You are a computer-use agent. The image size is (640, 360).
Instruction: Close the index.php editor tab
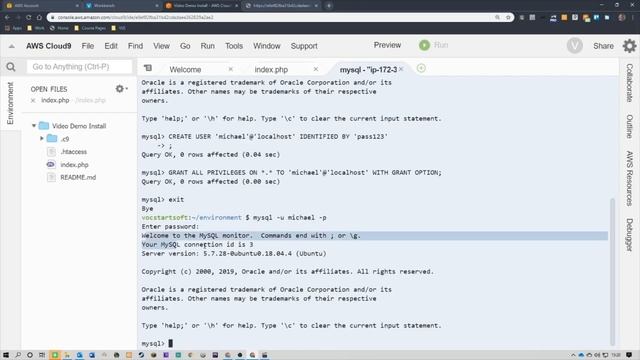tap(316, 69)
